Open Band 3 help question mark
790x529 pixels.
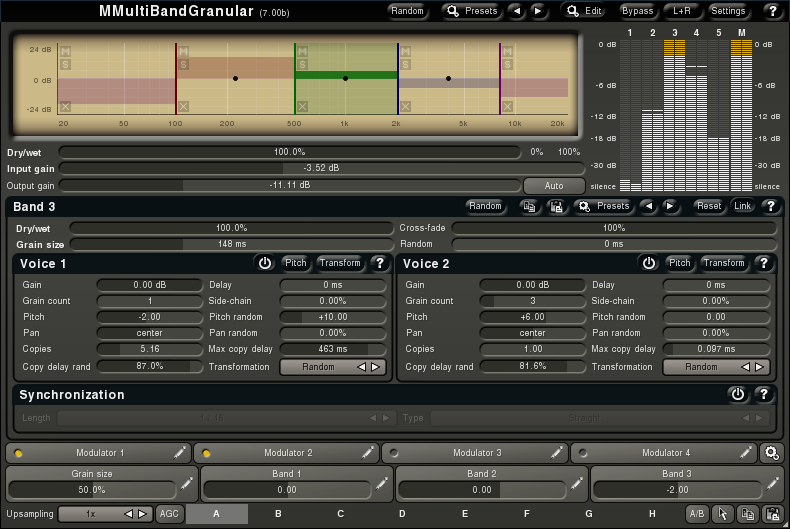(770, 206)
